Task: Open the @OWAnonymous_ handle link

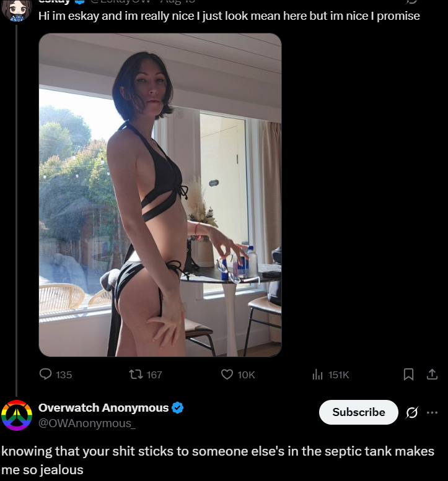Action: tap(87, 423)
